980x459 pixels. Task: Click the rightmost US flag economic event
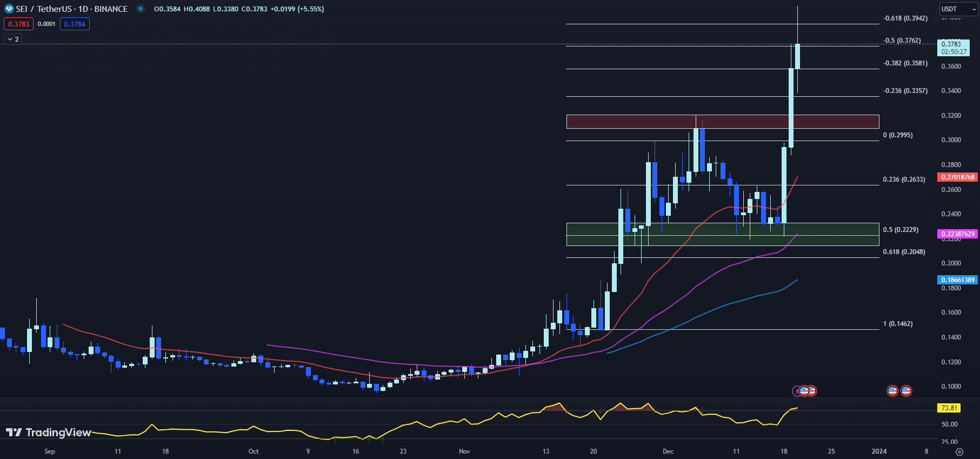906,391
